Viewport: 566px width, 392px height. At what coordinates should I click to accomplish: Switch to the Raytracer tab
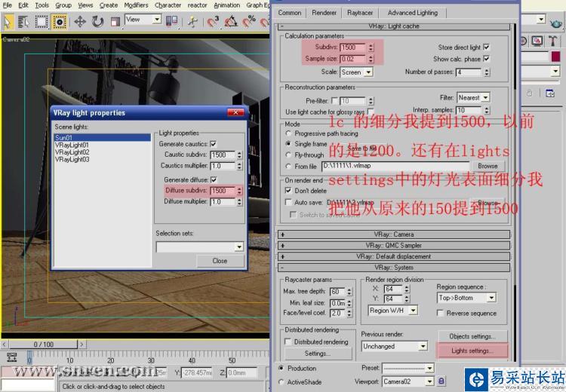tap(360, 13)
